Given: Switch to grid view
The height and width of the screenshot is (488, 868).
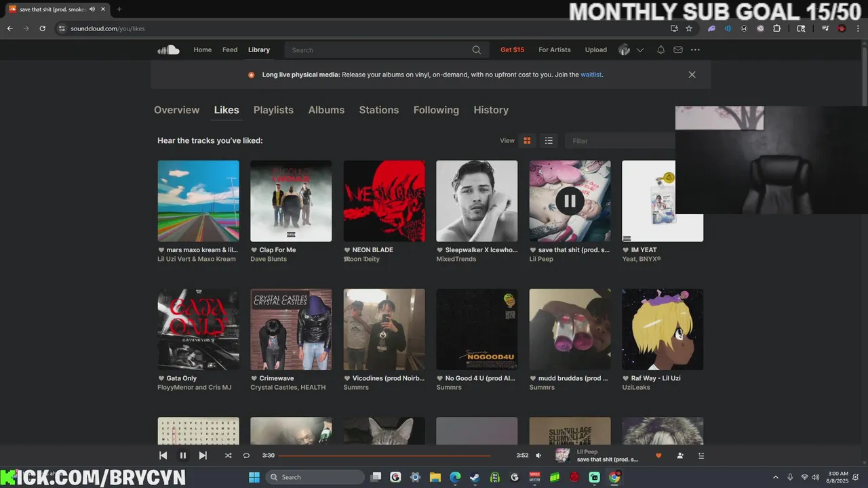Looking at the screenshot, I should point(527,141).
